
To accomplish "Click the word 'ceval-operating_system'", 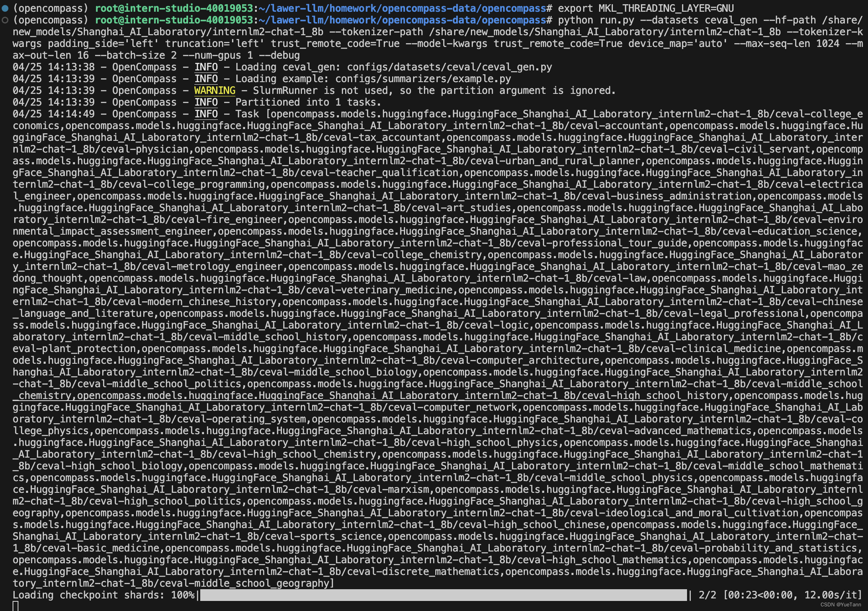I will 241,419.
